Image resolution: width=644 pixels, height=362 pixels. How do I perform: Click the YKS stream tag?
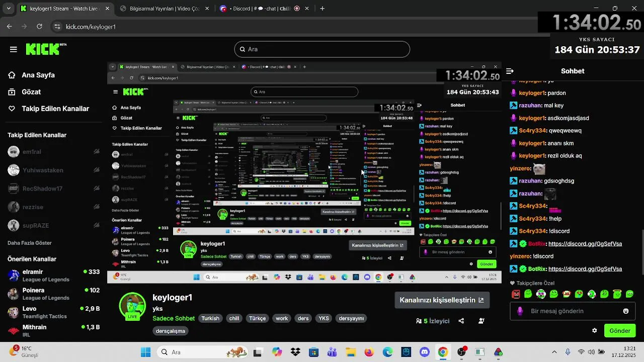[x=324, y=318]
